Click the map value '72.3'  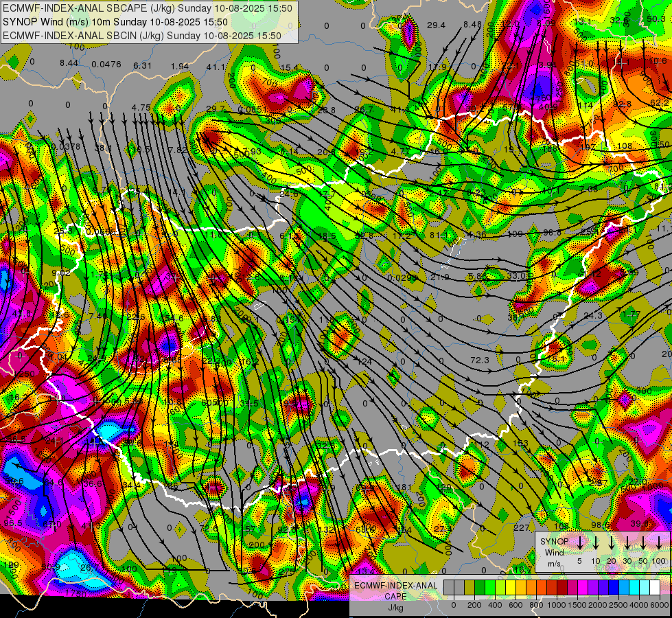(480, 360)
